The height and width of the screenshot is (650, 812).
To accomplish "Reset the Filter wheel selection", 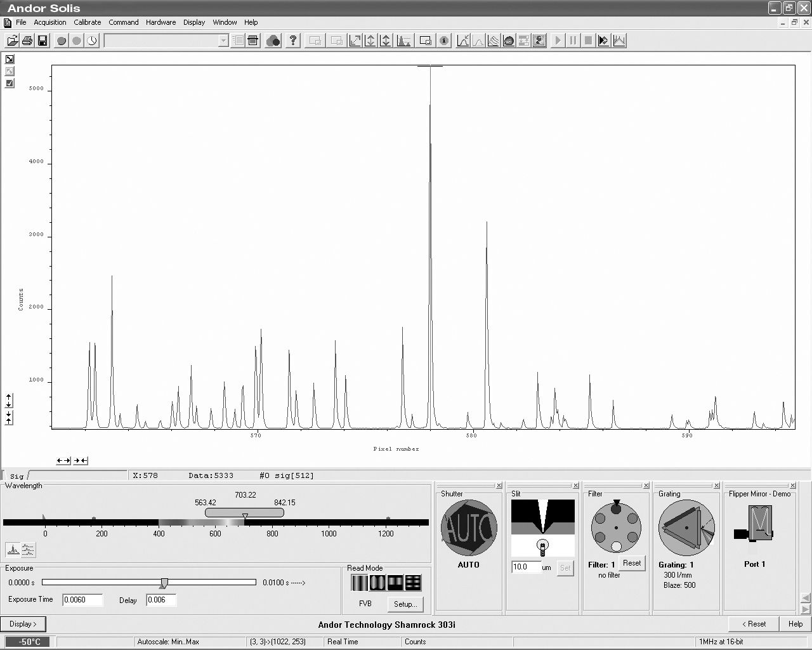I will [x=632, y=563].
